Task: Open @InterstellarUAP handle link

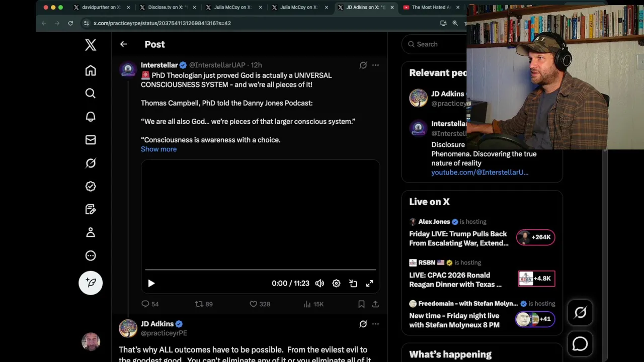Action: pos(217,65)
